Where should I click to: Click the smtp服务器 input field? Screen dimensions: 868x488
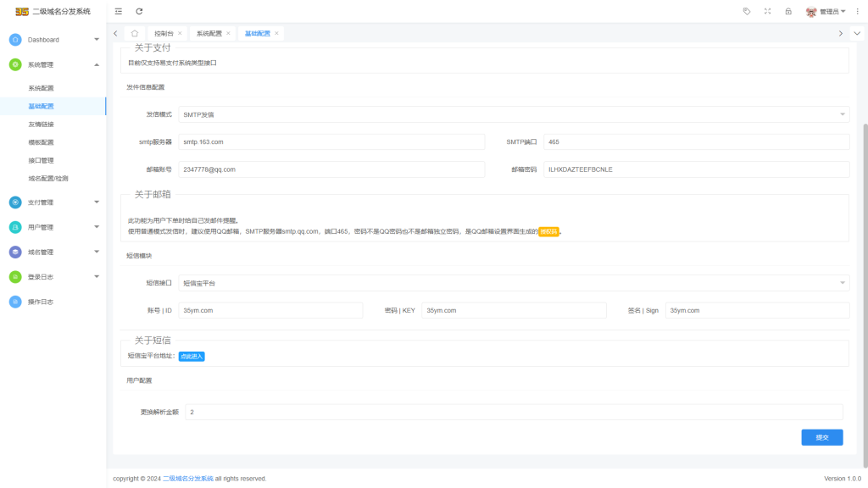(331, 141)
